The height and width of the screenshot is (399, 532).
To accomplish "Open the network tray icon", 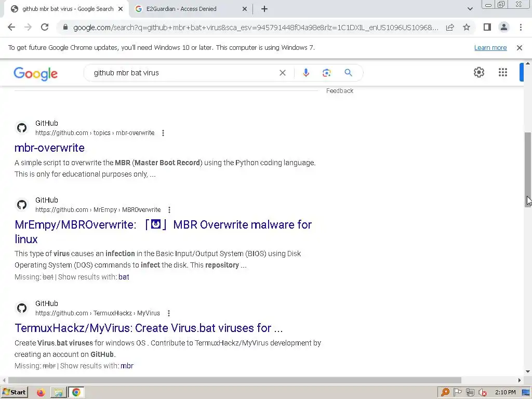I will (470, 392).
